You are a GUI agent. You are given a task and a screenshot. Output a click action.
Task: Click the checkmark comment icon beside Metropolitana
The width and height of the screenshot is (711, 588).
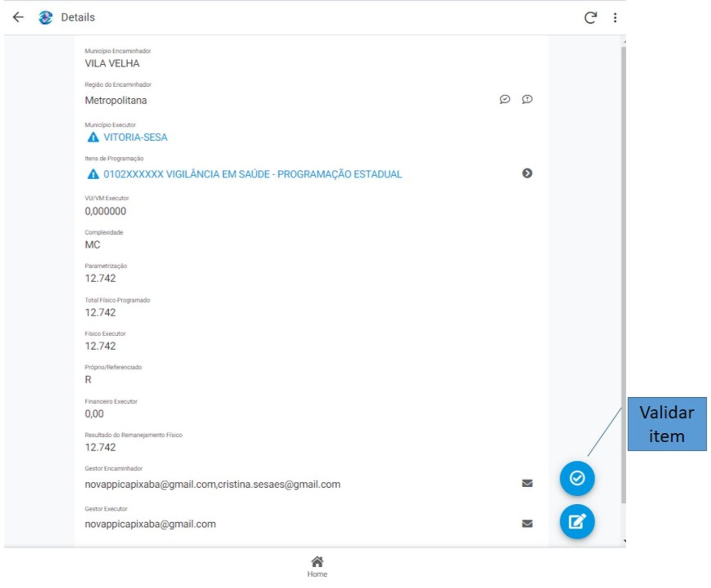coord(504,99)
